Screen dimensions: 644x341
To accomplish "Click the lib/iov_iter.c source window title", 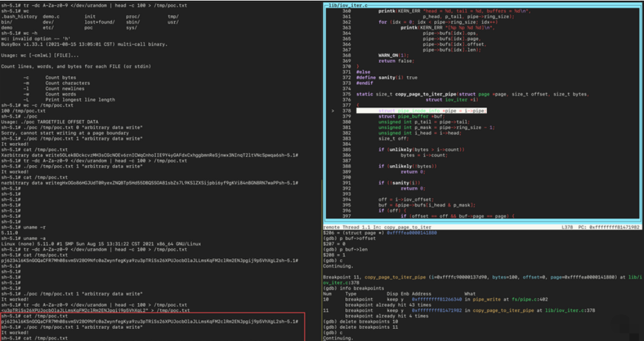I will tap(348, 5).
